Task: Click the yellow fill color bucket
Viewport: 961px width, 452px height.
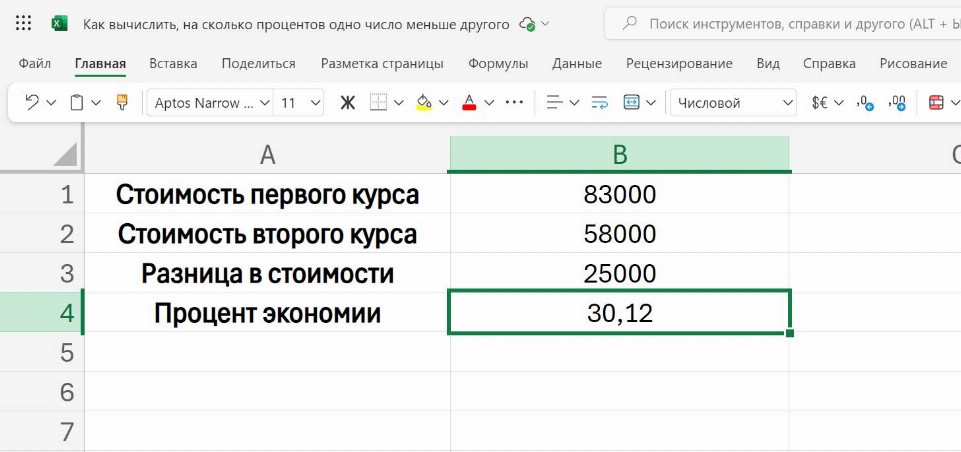Action: click(x=423, y=102)
